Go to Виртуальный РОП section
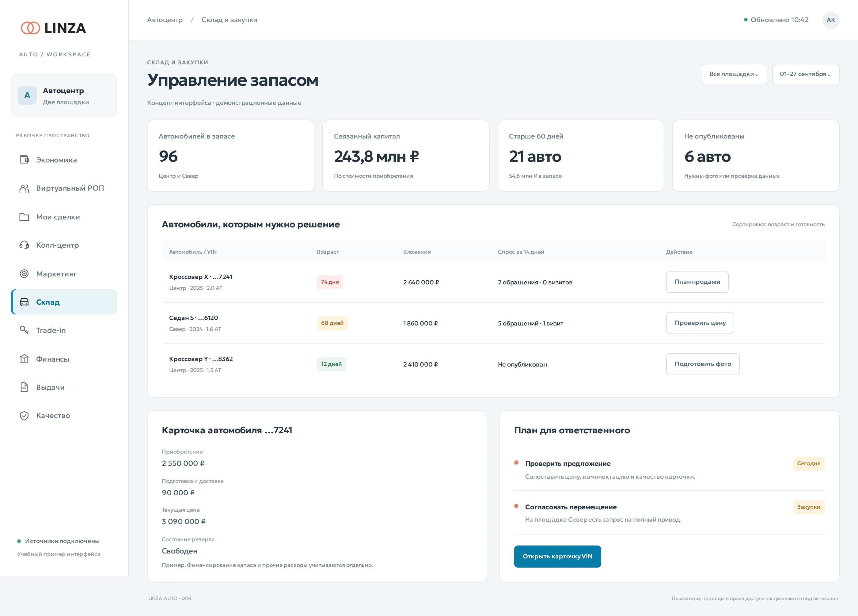The width and height of the screenshot is (858, 616). (x=64, y=188)
